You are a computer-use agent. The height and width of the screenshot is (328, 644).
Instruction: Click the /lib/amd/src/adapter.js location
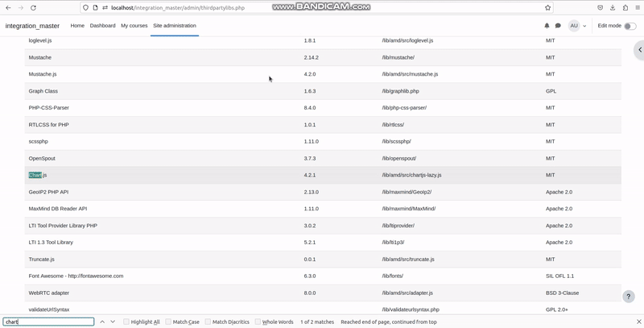click(x=407, y=293)
